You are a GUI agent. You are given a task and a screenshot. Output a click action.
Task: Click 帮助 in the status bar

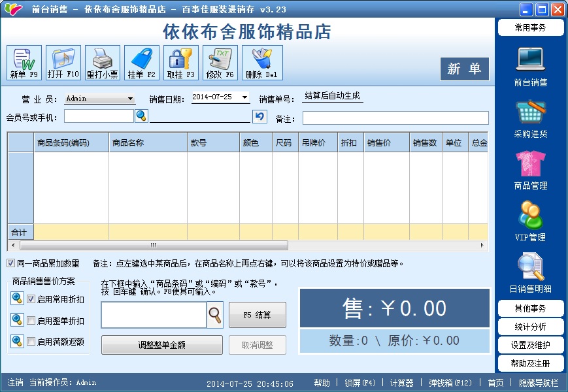point(322,383)
